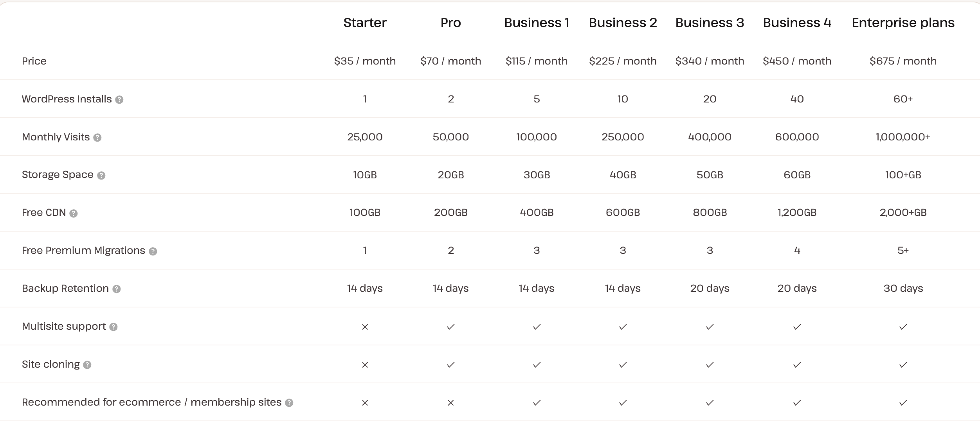Show the Free Premium Migrations help tooltip
Viewport: 980px width, 424px height.
point(153,252)
